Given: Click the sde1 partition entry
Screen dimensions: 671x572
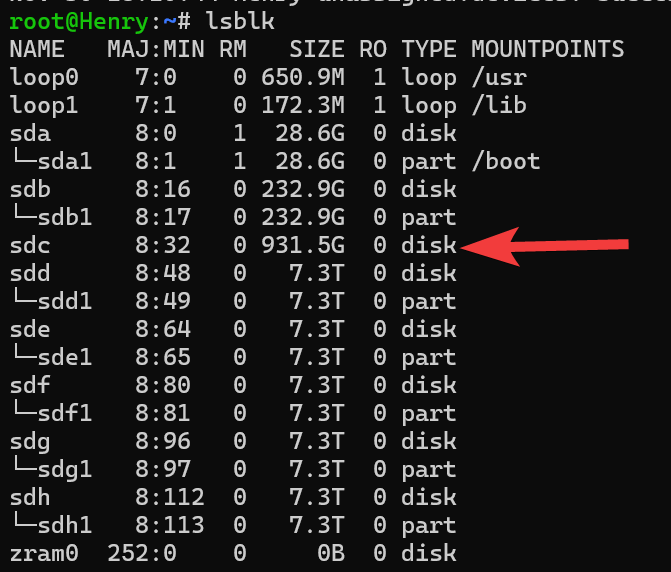Looking at the screenshot, I should tap(65, 357).
